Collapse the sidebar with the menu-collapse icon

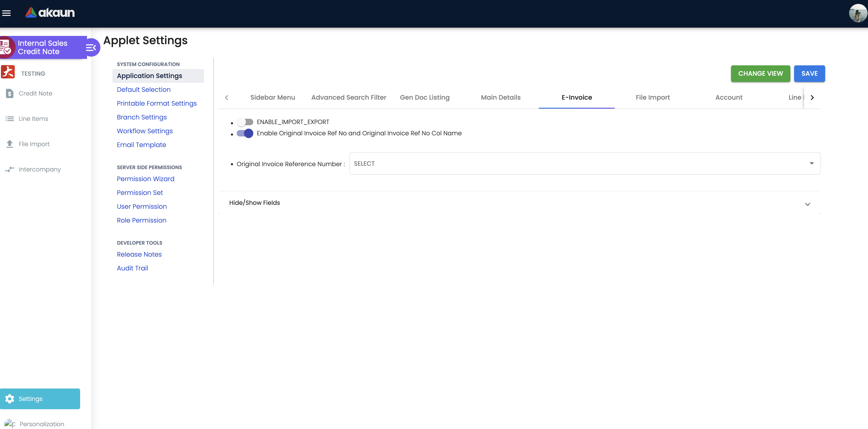click(91, 47)
